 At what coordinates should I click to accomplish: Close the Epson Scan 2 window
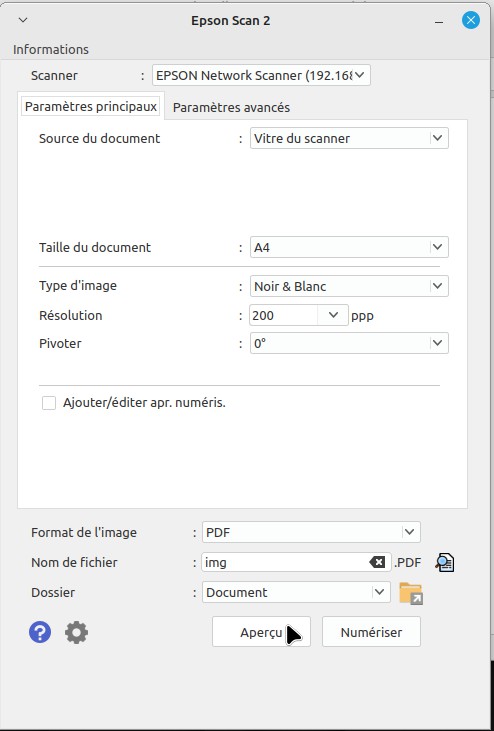[471, 20]
